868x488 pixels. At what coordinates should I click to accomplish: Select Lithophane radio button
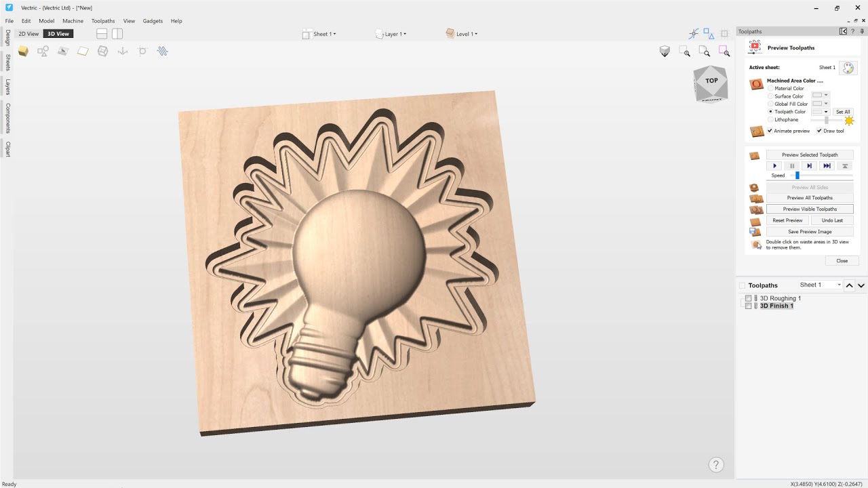coord(770,119)
